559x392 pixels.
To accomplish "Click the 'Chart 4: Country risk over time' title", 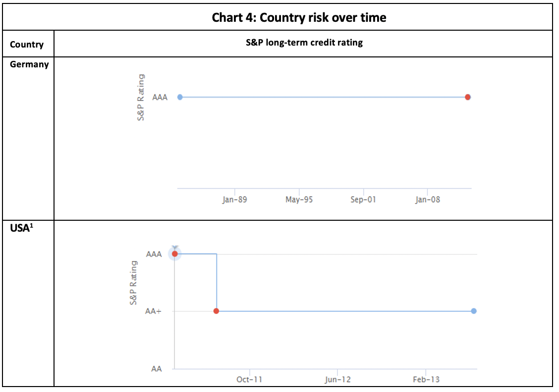I will tap(299, 17).
